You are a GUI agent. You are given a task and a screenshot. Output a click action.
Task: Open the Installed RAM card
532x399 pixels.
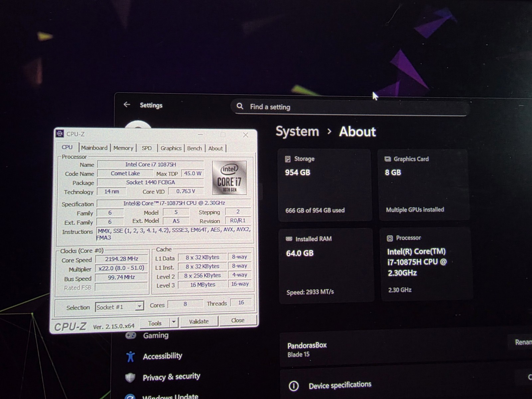[x=327, y=266]
